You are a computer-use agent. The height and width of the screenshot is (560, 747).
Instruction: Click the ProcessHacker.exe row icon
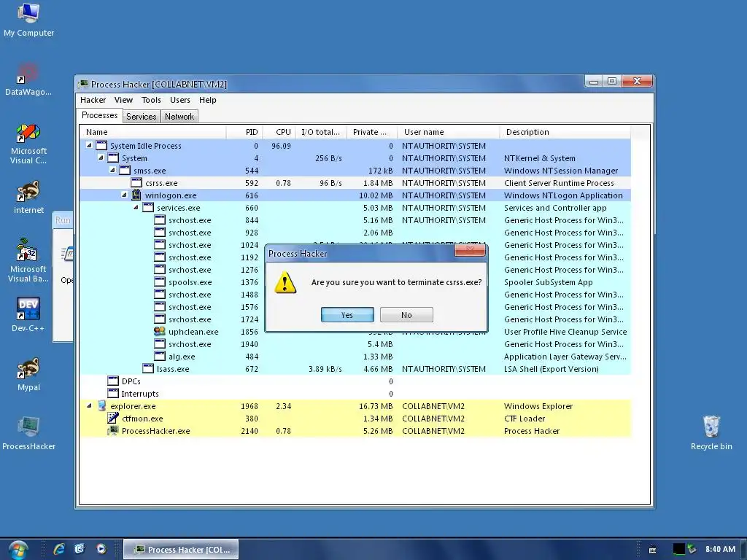[x=113, y=430]
